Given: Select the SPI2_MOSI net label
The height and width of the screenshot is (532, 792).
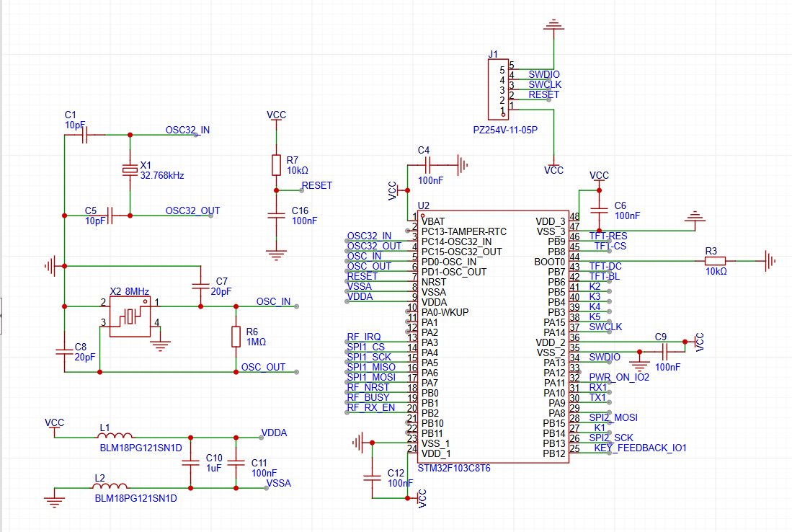Looking at the screenshot, I should coord(613,417).
